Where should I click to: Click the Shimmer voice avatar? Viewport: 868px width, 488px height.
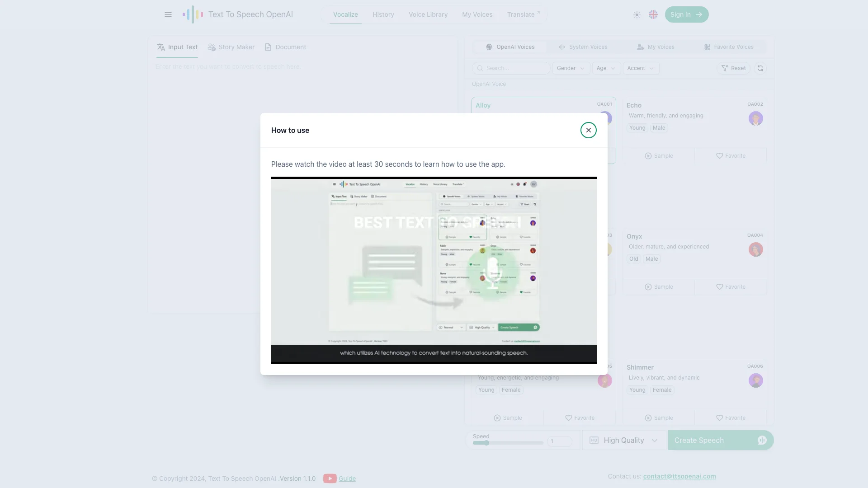point(755,380)
